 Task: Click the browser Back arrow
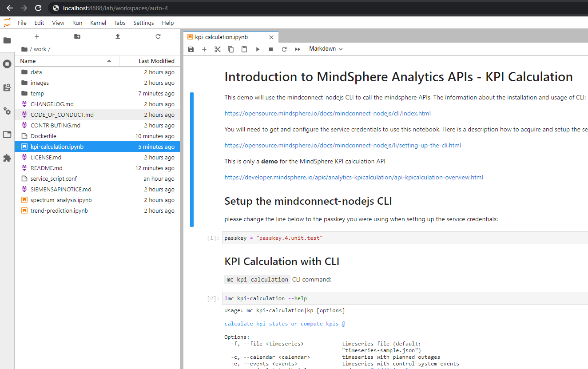(x=9, y=8)
